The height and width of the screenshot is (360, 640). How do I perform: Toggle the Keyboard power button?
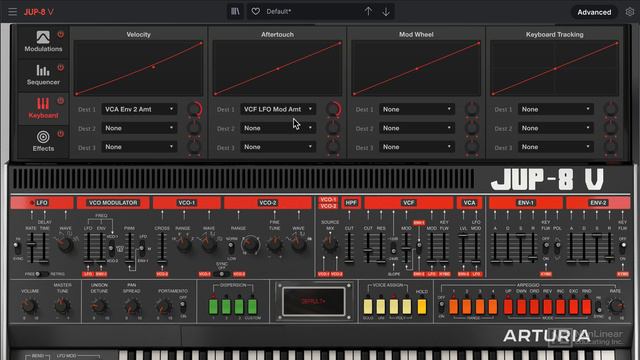pos(61,101)
